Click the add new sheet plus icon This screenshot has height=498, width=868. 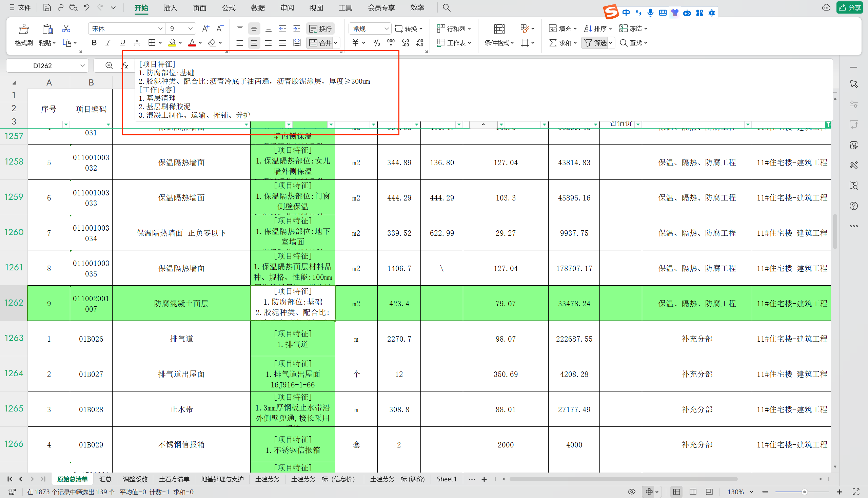pyautogui.click(x=484, y=479)
